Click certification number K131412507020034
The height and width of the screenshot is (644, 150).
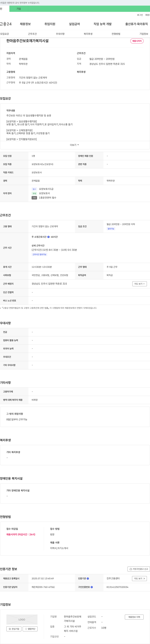(x=117, y=587)
